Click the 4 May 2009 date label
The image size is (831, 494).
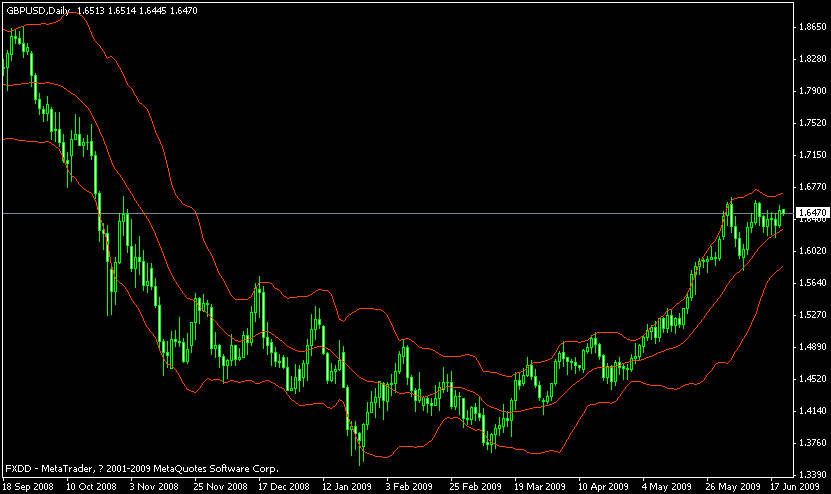pyautogui.click(x=667, y=486)
